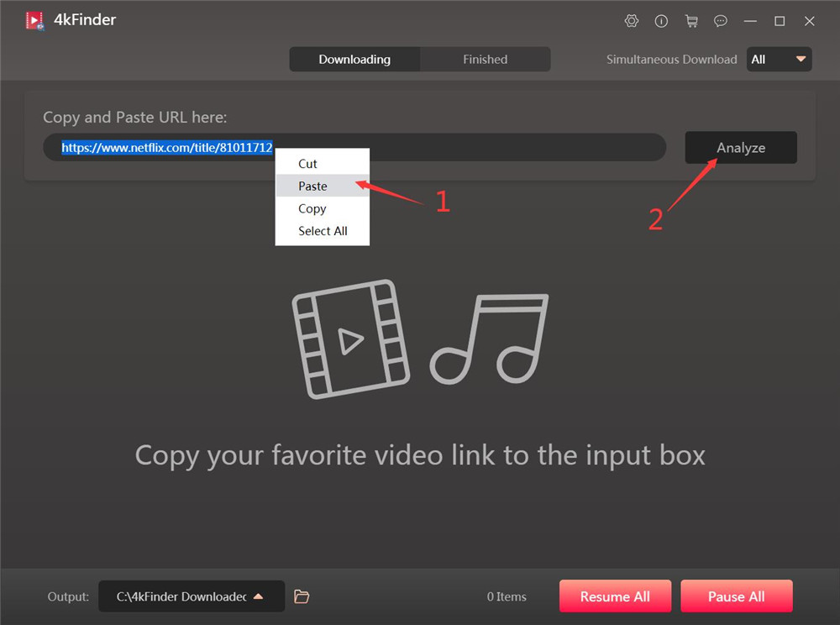Open the feedback chat bubble icon
This screenshot has height=625, width=840.
point(721,21)
